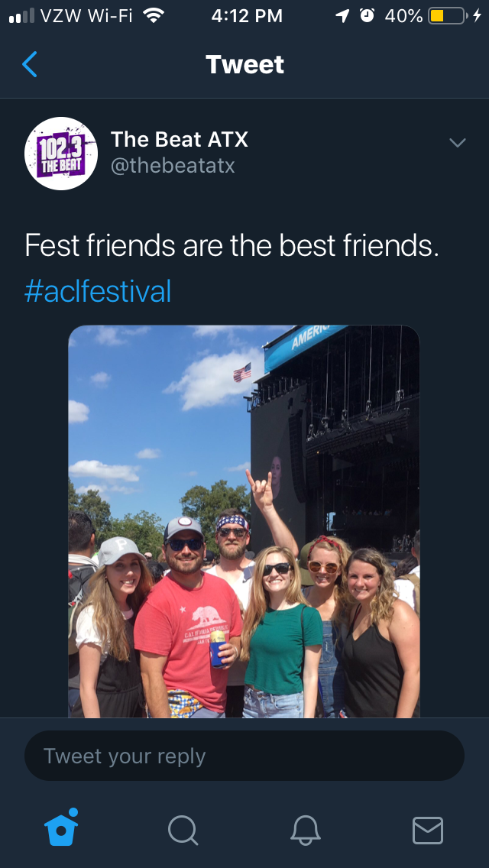Open the 102.3 The Beat profile avatar
Image resolution: width=489 pixels, height=868 pixels.
61,154
